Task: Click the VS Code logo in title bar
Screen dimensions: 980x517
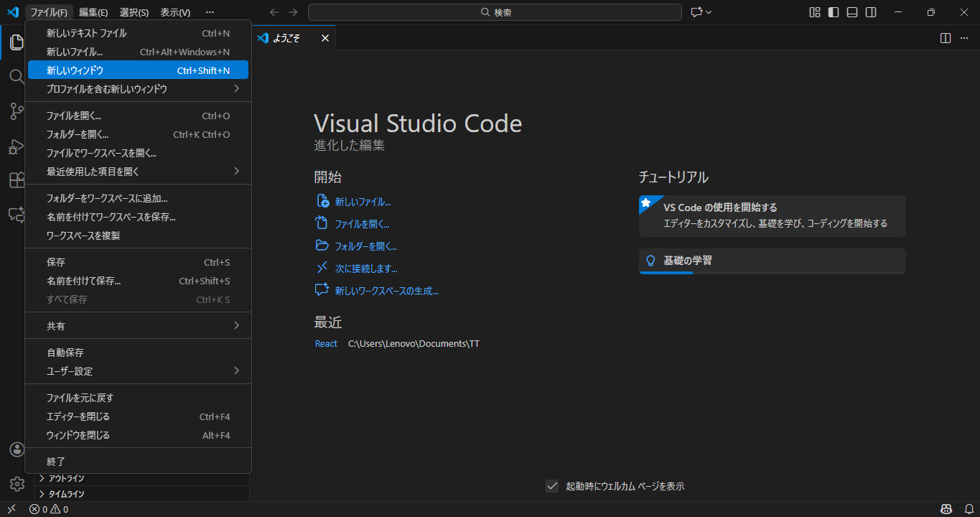Action: click(12, 12)
